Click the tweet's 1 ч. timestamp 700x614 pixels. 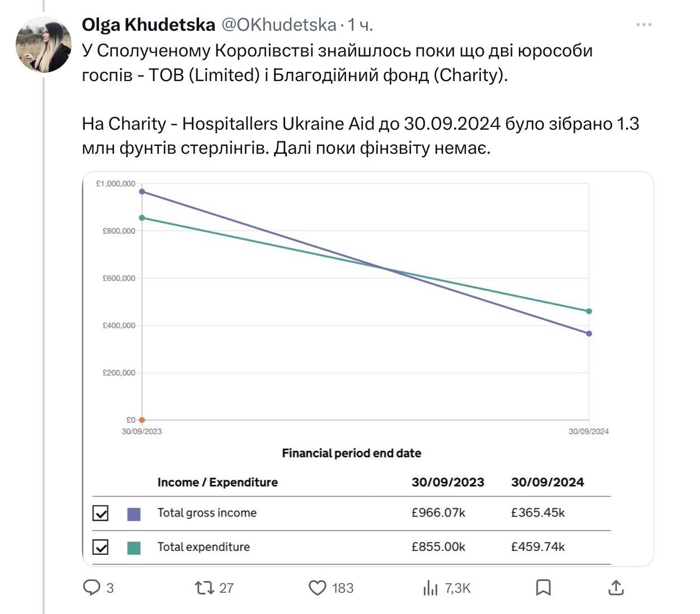point(360,25)
